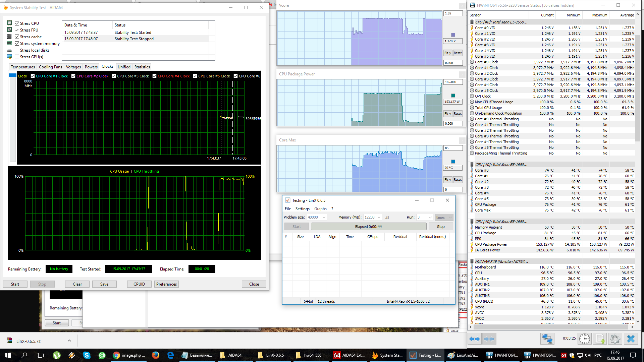This screenshot has width=644, height=362.
Task: Open the Settings menu in LinX
Action: click(x=302, y=208)
